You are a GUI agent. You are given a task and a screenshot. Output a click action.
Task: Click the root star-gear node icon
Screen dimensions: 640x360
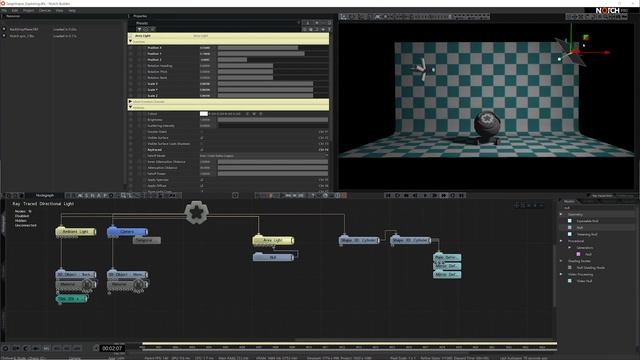click(x=196, y=212)
